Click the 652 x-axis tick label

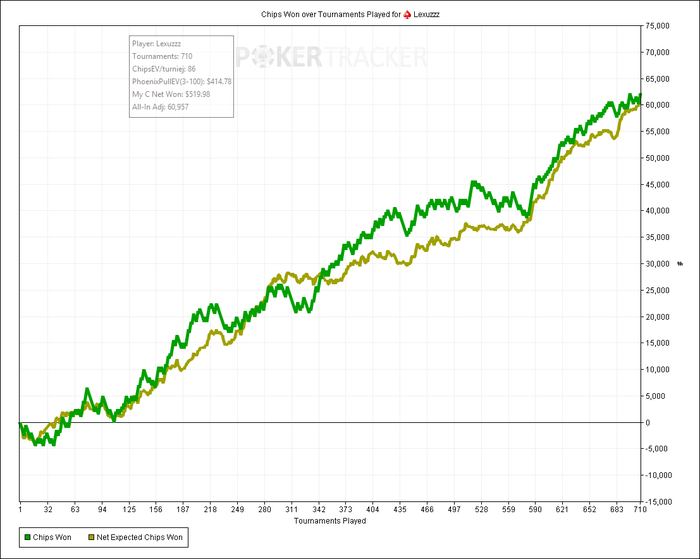click(x=589, y=509)
